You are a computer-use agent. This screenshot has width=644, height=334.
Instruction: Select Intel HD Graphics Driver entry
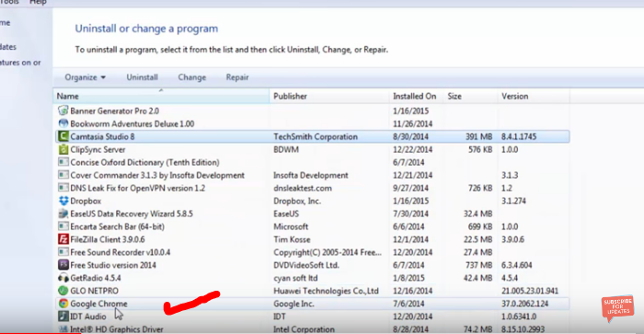click(117, 329)
